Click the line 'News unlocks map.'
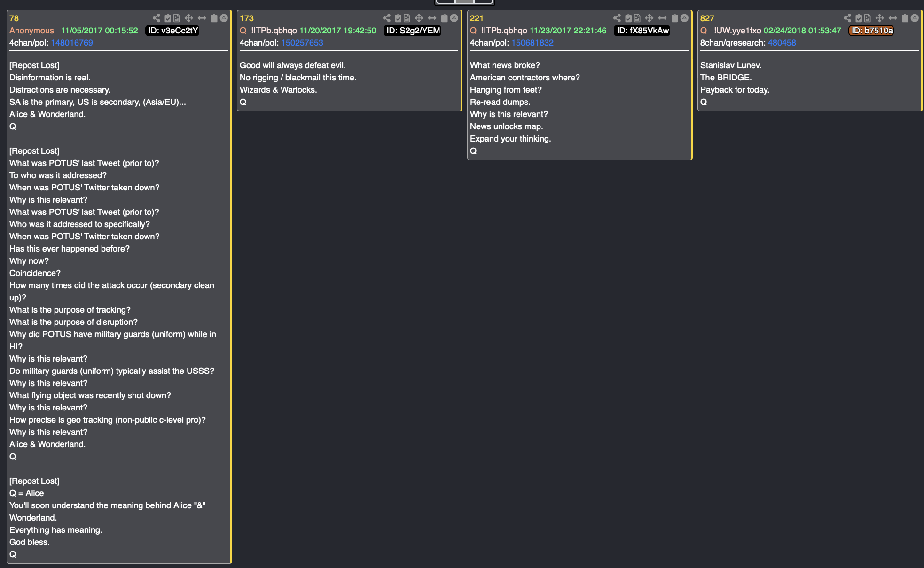Screen dimensions: 924x568 click(x=506, y=126)
